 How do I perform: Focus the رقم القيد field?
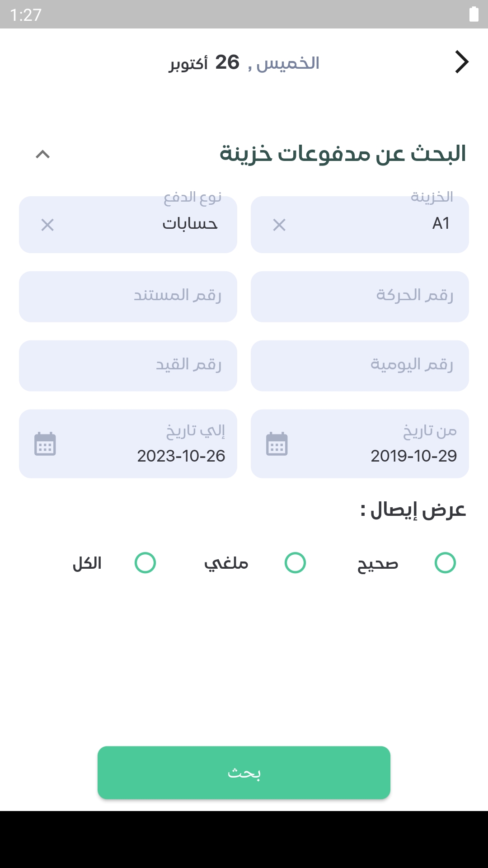(x=128, y=366)
